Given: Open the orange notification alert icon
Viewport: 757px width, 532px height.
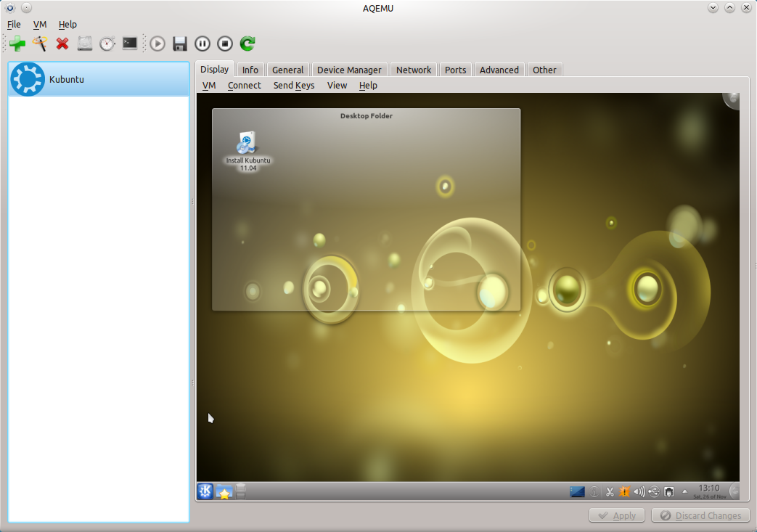Looking at the screenshot, I should point(624,492).
